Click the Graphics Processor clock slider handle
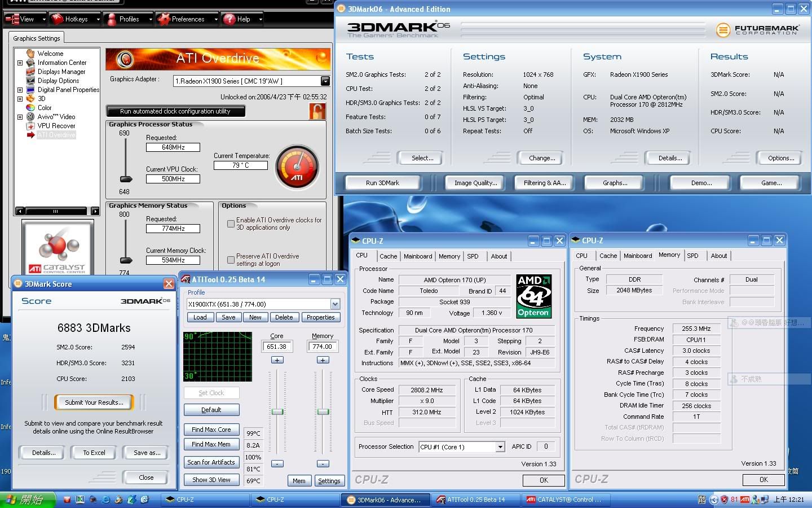This screenshot has width=812, height=508. click(126, 179)
